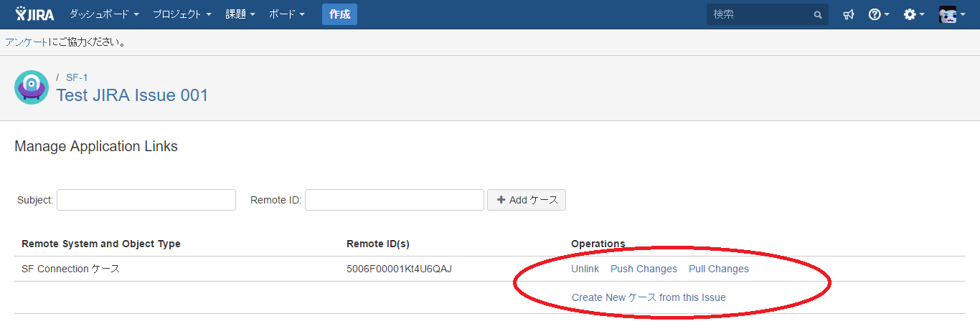Click the search magnifier icon
980x321 pixels.
pyautogui.click(x=817, y=14)
